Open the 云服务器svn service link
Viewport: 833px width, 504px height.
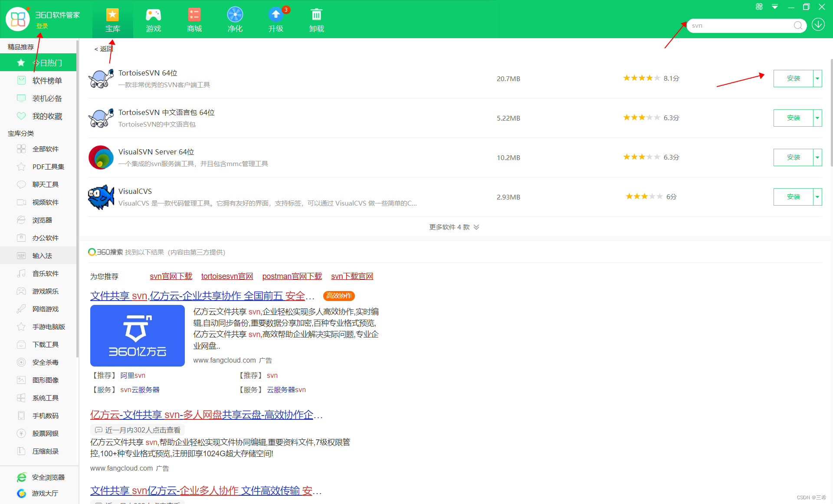click(x=286, y=390)
